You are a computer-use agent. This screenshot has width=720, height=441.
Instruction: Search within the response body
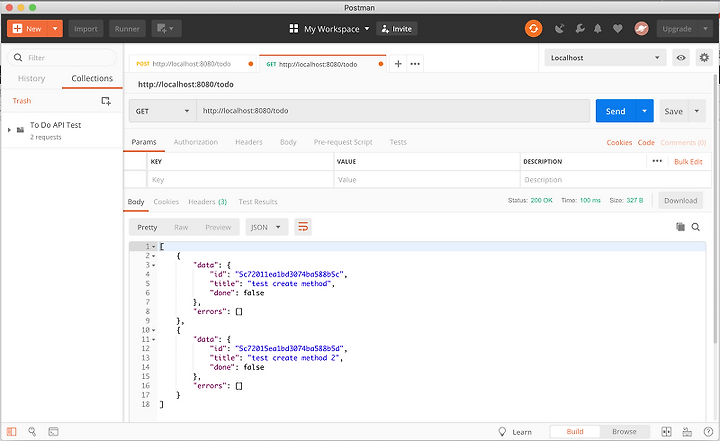[x=696, y=226]
